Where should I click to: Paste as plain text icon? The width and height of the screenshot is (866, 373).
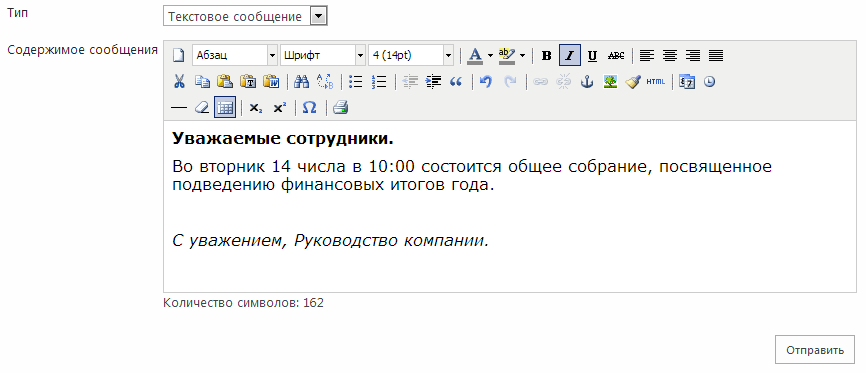248,82
